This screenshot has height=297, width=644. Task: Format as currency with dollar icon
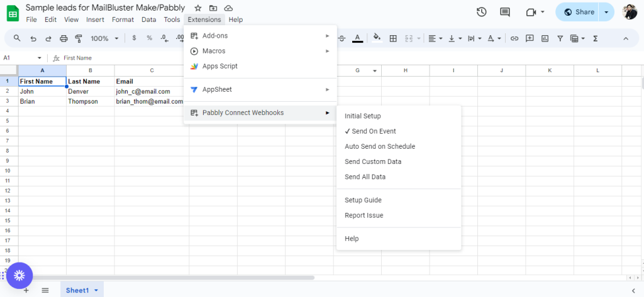click(135, 38)
